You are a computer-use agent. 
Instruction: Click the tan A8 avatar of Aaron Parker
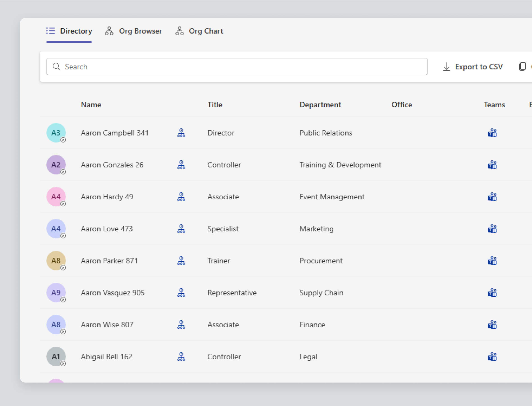56,261
